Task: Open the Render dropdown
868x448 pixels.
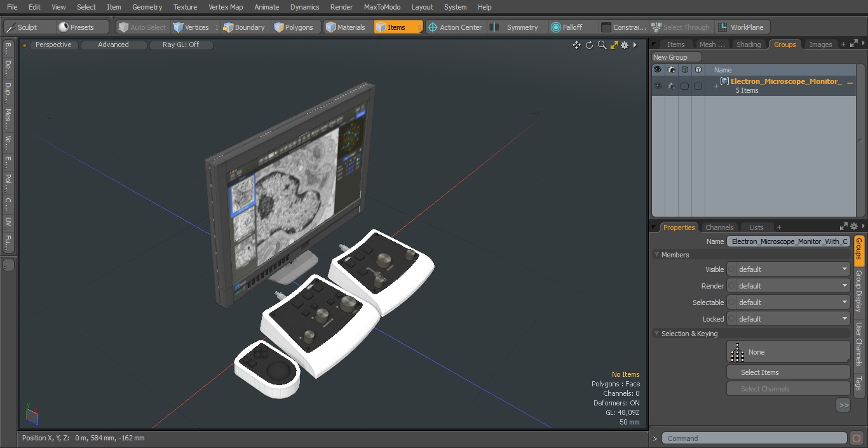Action: [793, 286]
